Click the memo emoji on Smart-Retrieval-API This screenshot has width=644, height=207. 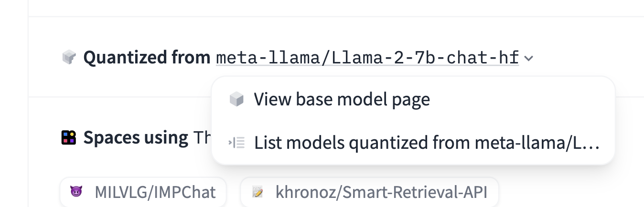click(258, 193)
